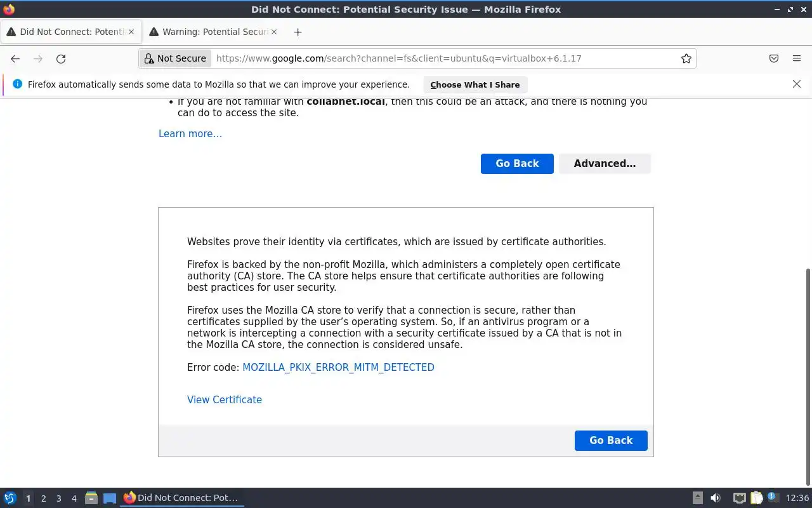Switch to workspace 1
The image size is (812, 508).
coord(28,498)
